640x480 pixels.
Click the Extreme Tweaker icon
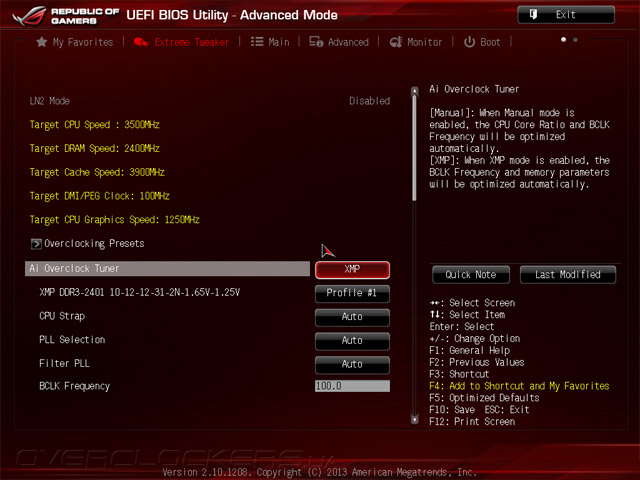click(141, 42)
